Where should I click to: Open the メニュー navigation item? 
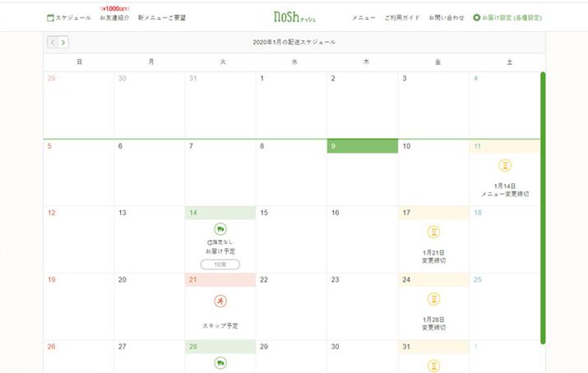363,17
